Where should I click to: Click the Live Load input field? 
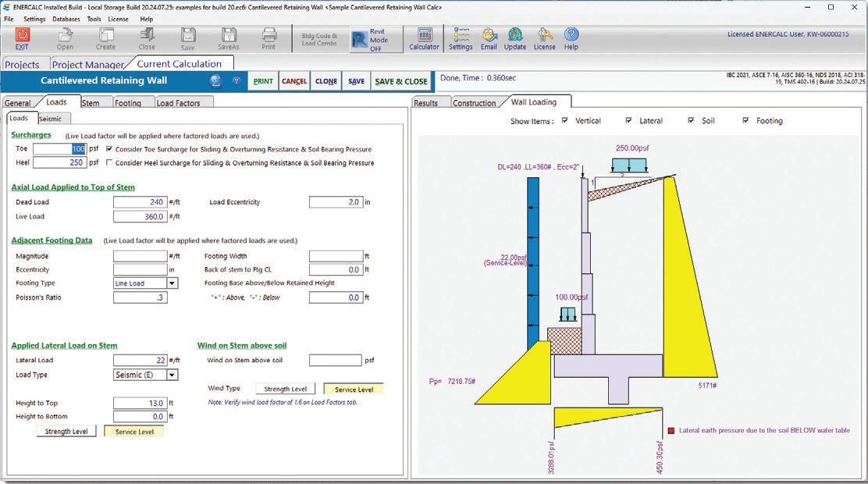point(140,216)
